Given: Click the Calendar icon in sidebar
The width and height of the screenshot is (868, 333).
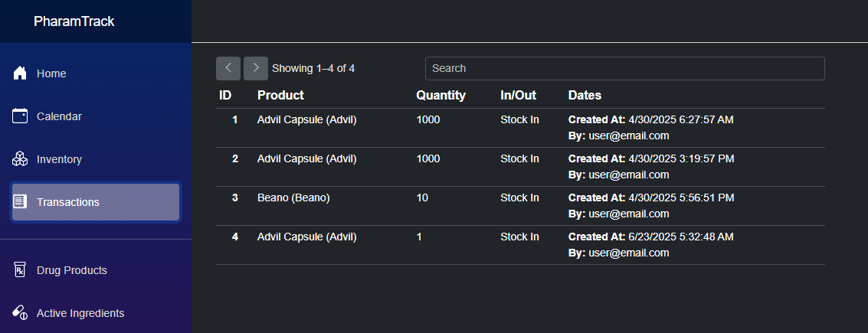Looking at the screenshot, I should (21, 116).
